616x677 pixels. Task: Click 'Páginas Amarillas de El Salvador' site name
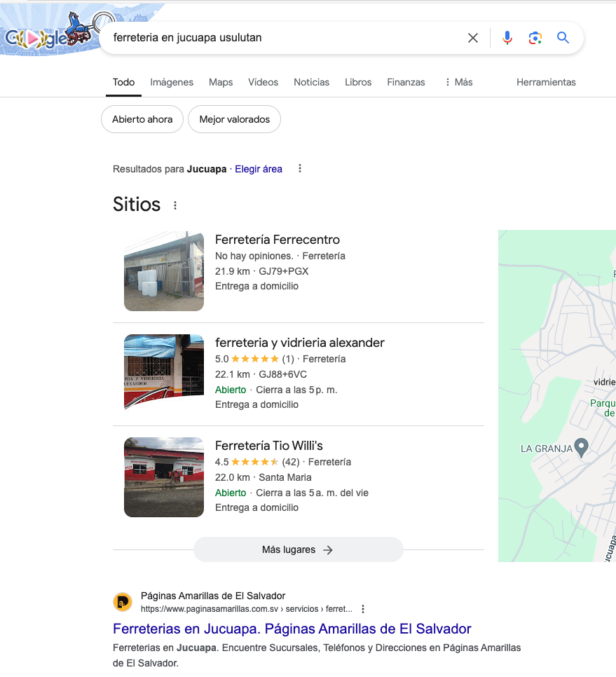point(213,596)
